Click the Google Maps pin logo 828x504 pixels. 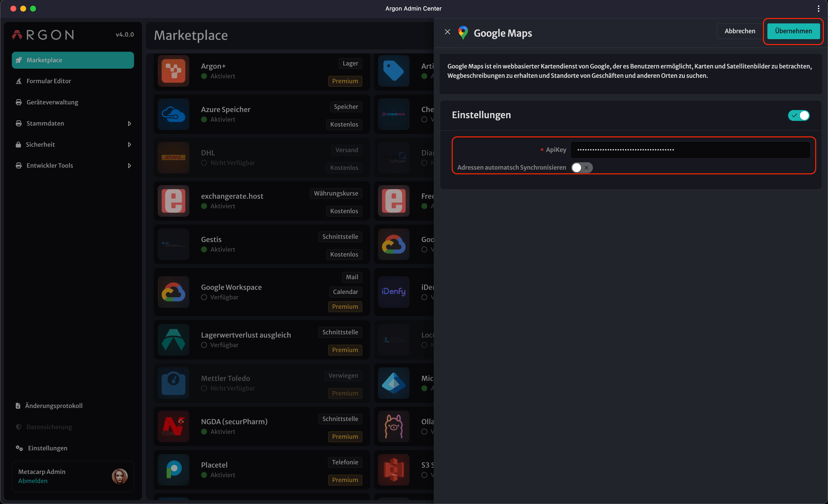coord(463,33)
